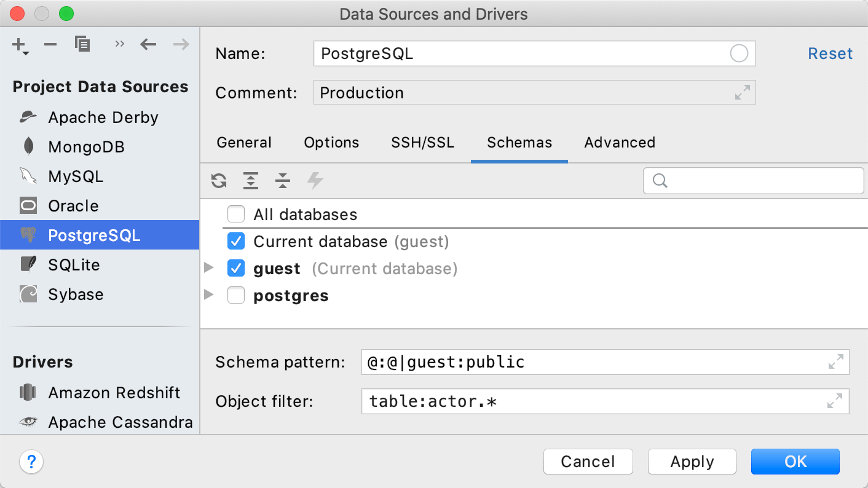Screen dimensions: 868x488
Task: Collapse all schema tree nodes
Action: click(x=282, y=181)
